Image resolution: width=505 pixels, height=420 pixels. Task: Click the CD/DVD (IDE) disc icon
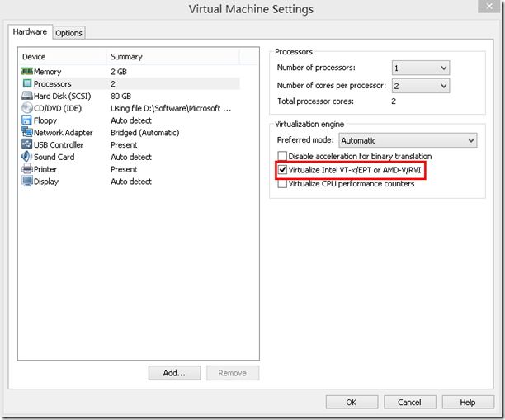click(x=27, y=108)
